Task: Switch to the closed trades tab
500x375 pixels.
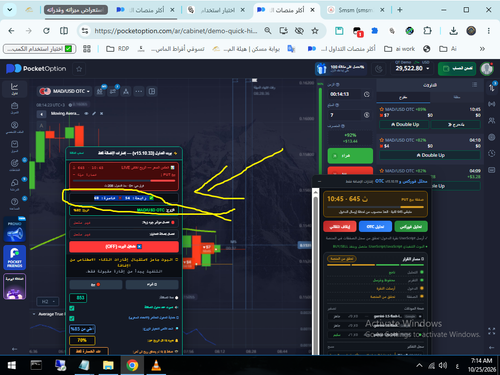Action: point(457,97)
